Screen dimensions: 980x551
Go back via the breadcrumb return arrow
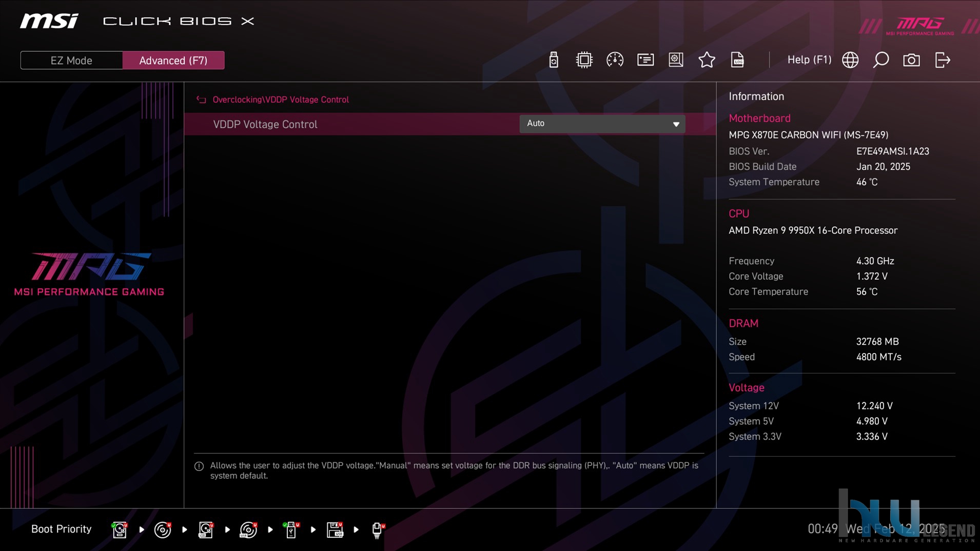pyautogui.click(x=201, y=100)
